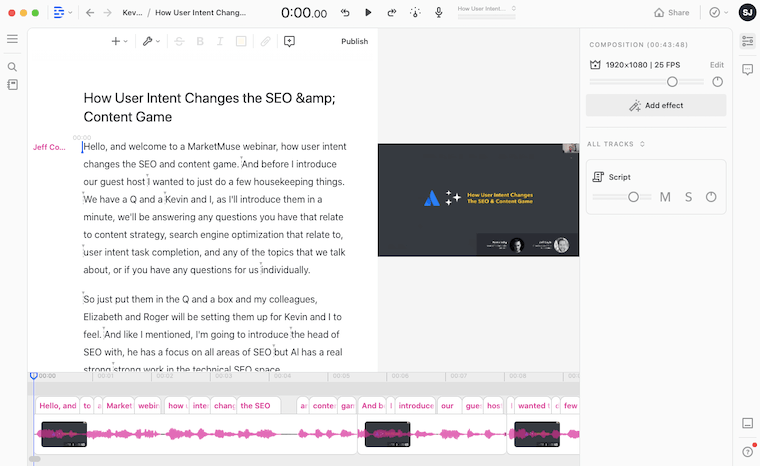The width and height of the screenshot is (760, 466).
Task: Toggle the Script track power button
Action: pos(711,197)
